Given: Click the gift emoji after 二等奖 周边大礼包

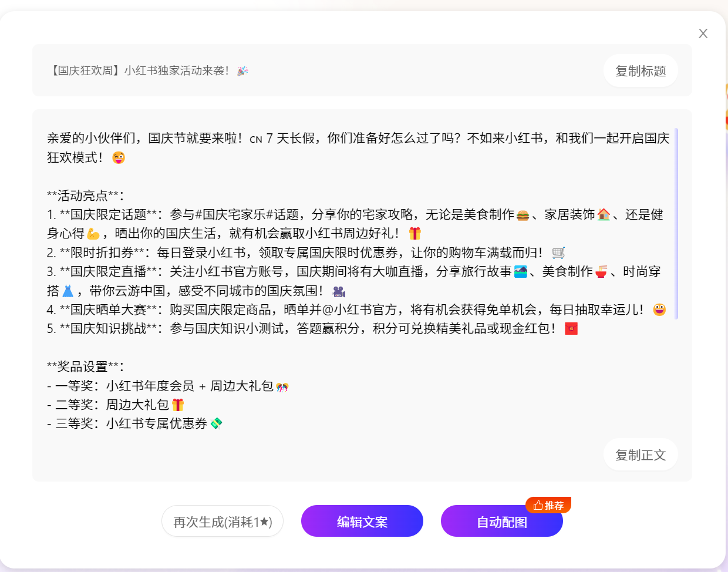Looking at the screenshot, I should pos(178,405).
